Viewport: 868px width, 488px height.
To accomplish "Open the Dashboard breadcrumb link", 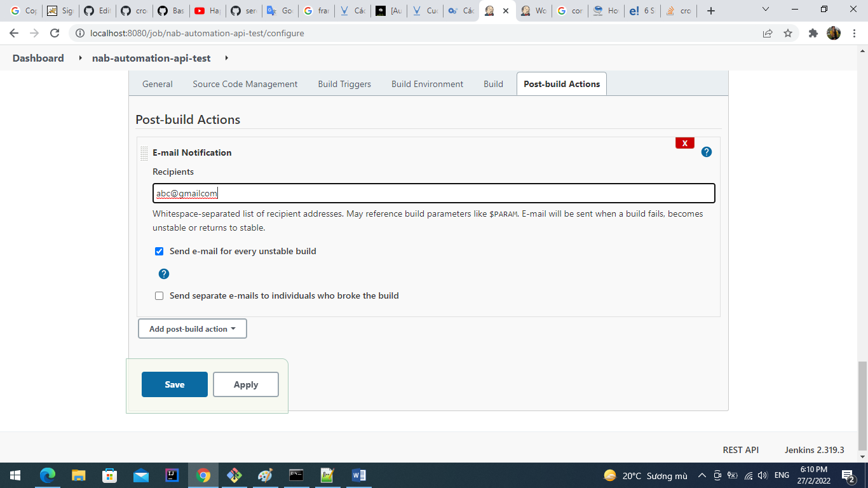I will click(x=38, y=58).
